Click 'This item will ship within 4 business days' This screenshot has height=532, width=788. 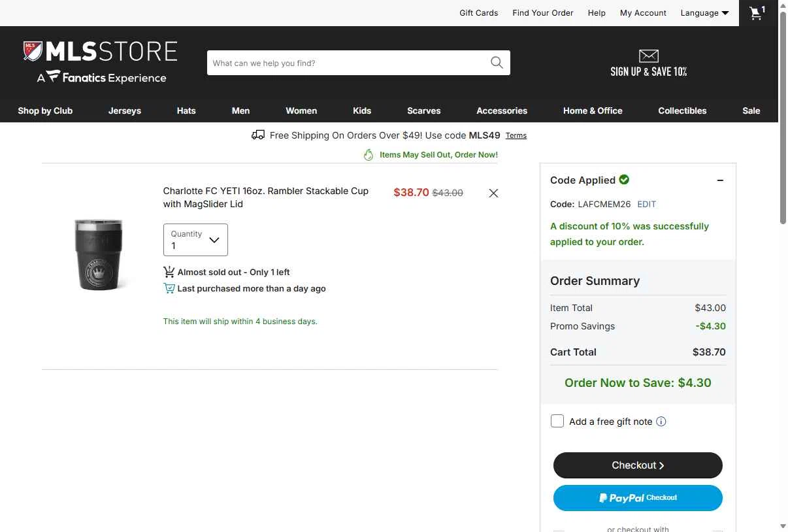pyautogui.click(x=240, y=322)
